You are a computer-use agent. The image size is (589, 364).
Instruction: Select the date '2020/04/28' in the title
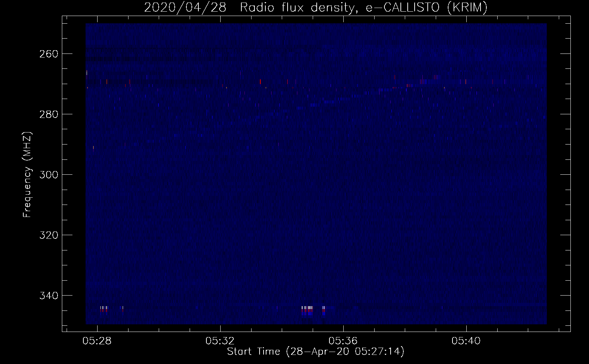click(x=185, y=8)
